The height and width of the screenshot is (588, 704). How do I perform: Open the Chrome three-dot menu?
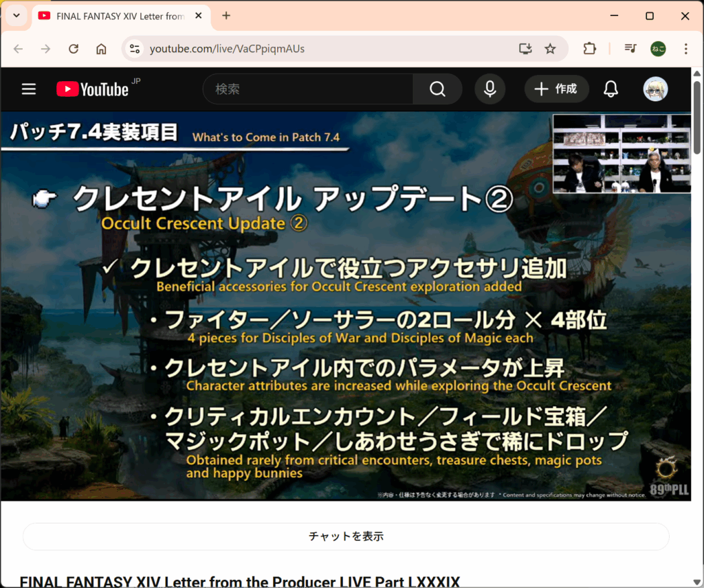(685, 49)
